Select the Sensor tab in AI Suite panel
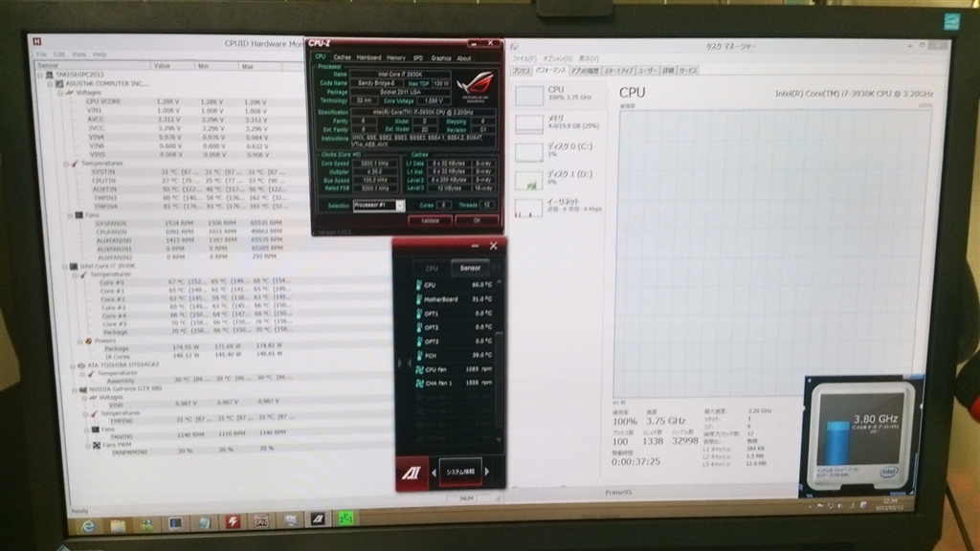 pyautogui.click(x=470, y=268)
